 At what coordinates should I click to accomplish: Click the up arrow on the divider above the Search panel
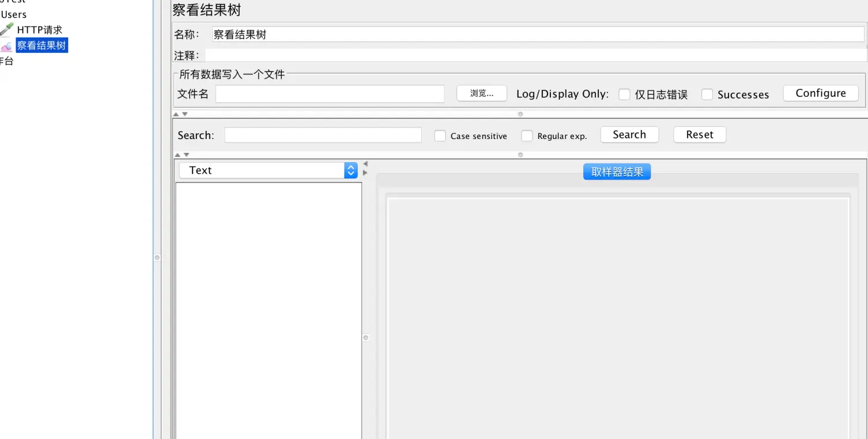point(176,114)
